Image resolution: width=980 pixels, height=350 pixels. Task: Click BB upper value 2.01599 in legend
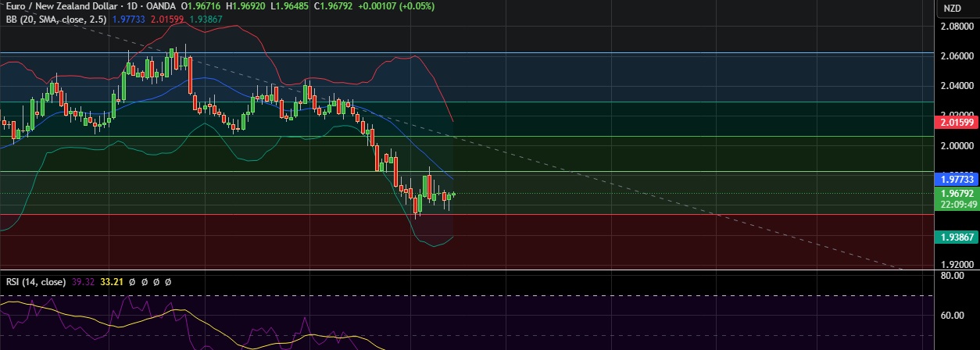click(167, 19)
